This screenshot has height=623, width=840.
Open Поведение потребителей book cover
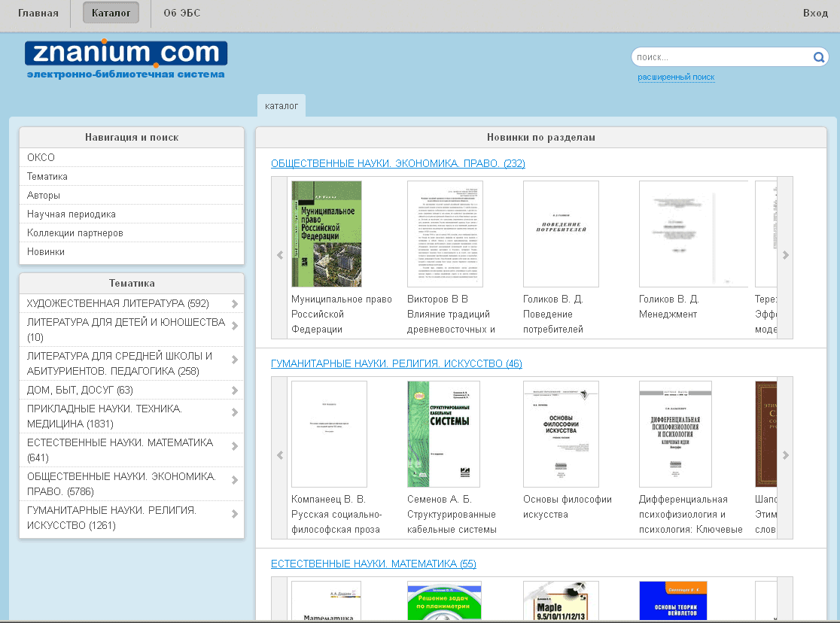tap(561, 233)
